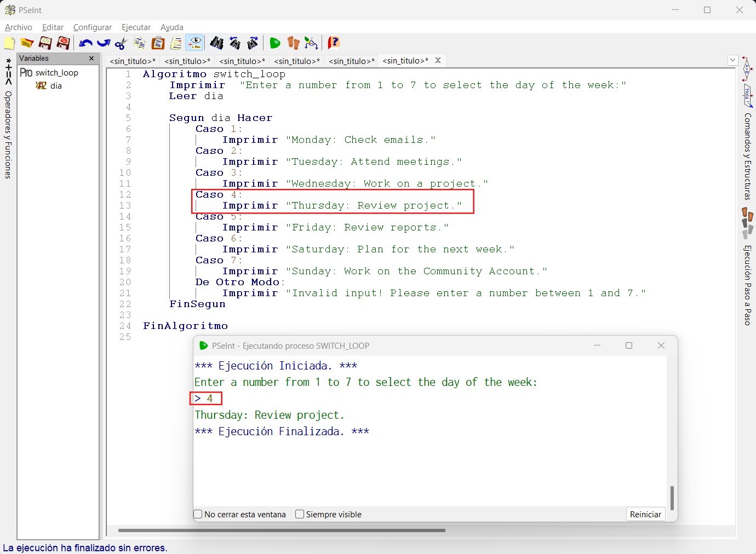
Task: Open the Editar menu
Action: pyautogui.click(x=53, y=27)
